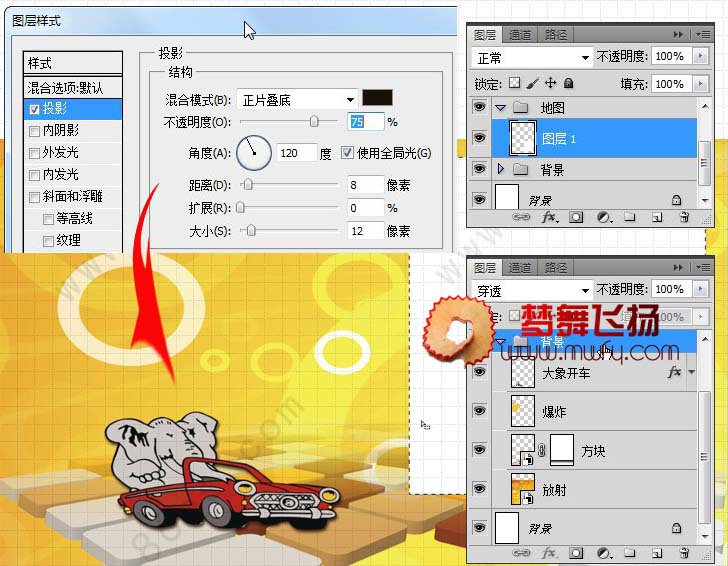
Task: Enable 外发光 outer glow checkbox
Action: 34,153
